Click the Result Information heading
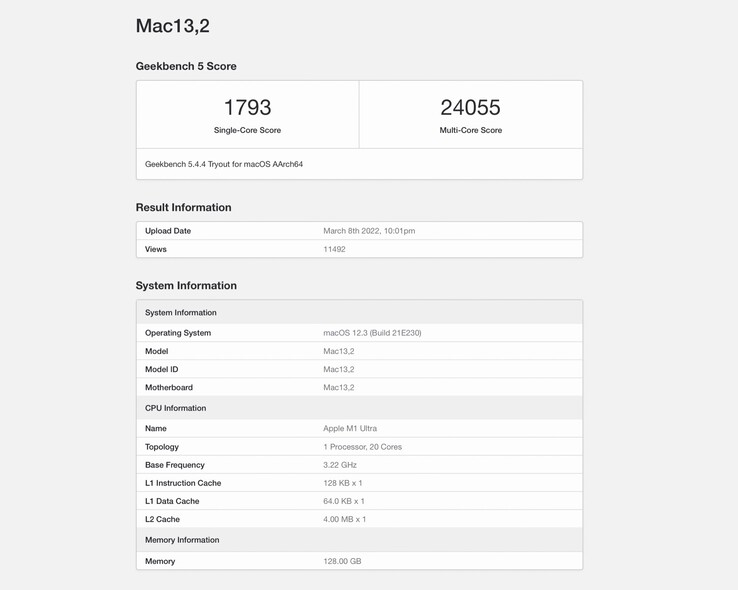This screenshot has width=738, height=590. [x=183, y=208]
